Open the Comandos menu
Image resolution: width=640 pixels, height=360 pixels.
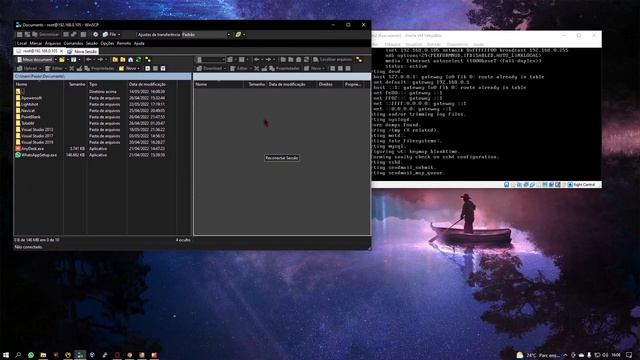coord(73,43)
